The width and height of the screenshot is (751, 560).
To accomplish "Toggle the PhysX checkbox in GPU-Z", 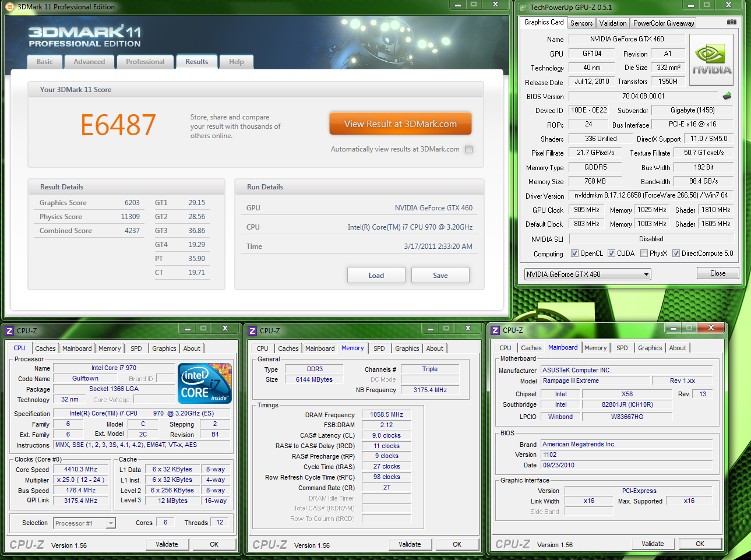I will click(644, 253).
